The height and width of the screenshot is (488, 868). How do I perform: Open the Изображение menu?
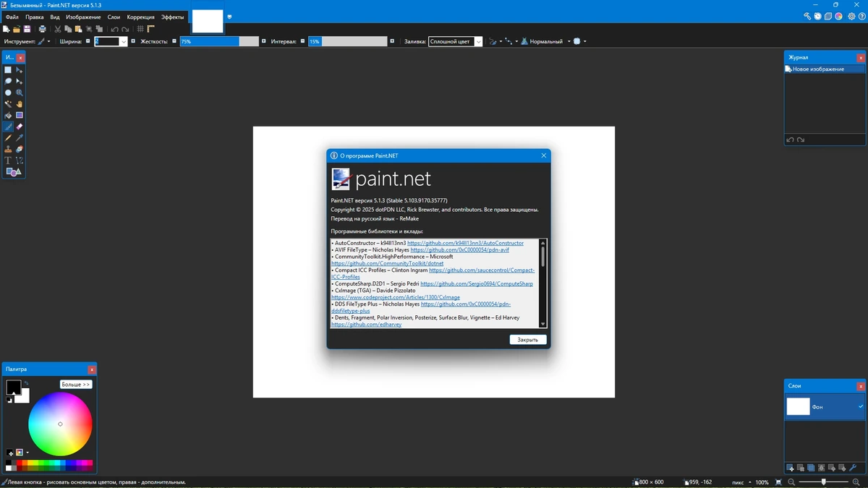click(x=83, y=17)
